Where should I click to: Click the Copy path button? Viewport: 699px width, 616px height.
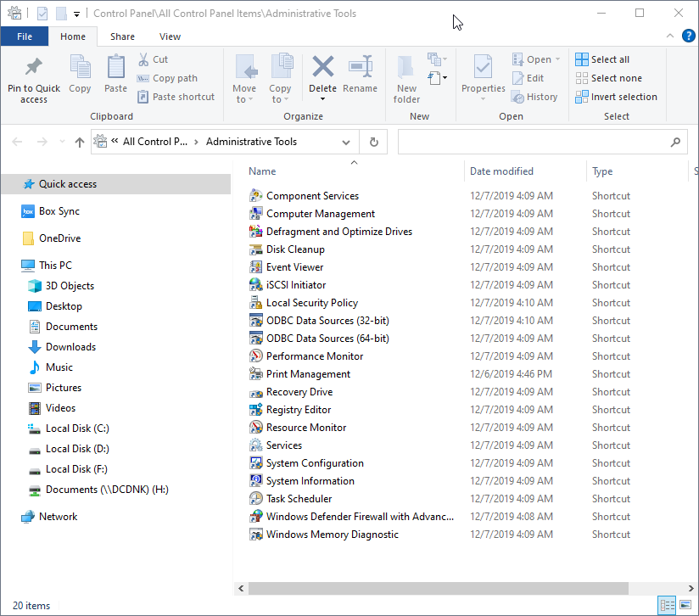(168, 78)
